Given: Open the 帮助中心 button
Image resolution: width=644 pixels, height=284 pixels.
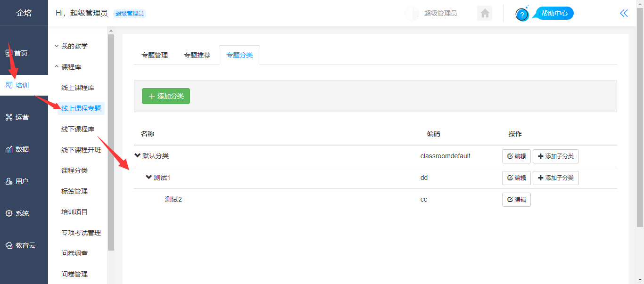Looking at the screenshot, I should 554,13.
